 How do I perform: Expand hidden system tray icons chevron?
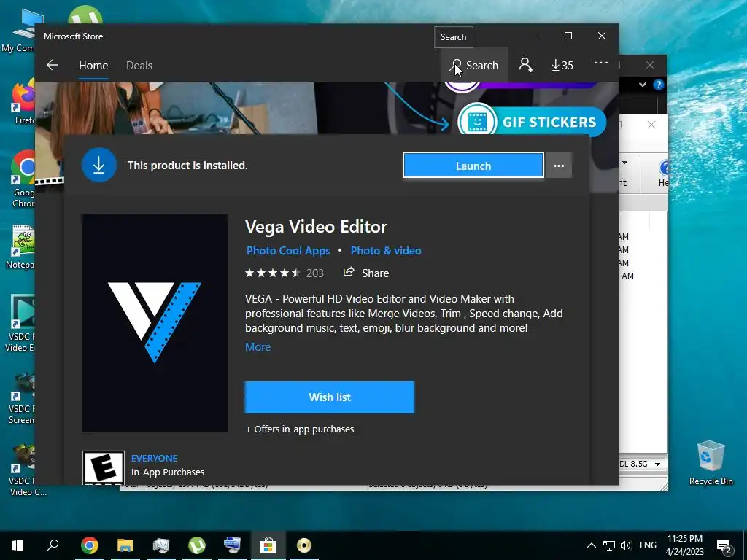(x=591, y=545)
